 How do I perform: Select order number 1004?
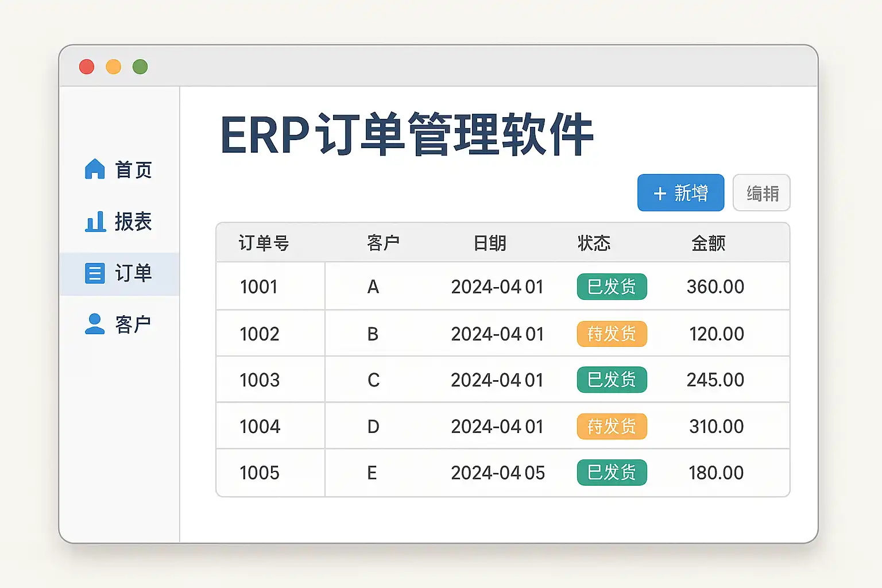click(260, 426)
